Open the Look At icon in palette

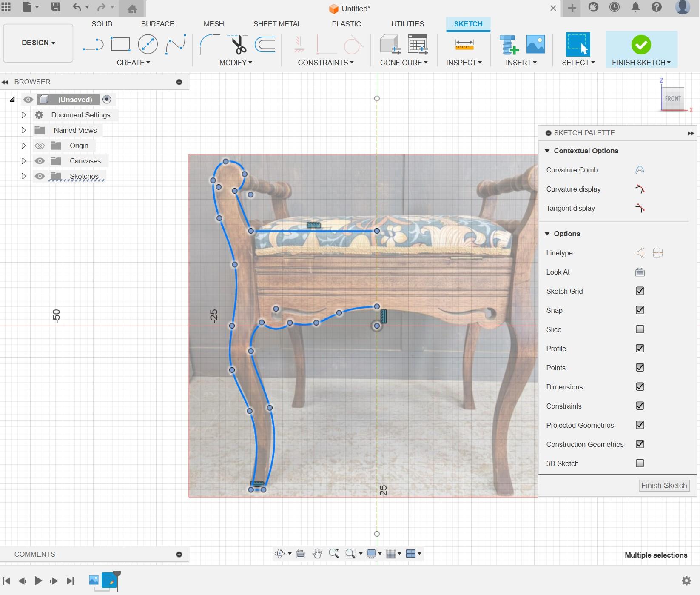point(640,272)
